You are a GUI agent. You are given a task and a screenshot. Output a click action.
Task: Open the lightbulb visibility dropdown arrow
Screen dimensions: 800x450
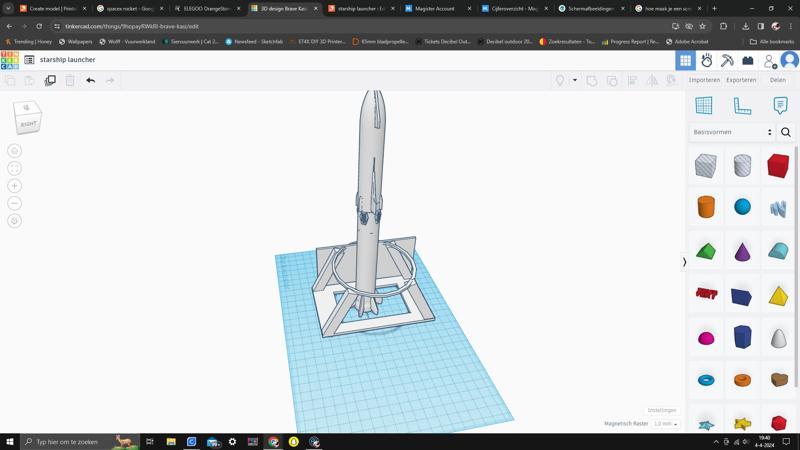coord(574,80)
